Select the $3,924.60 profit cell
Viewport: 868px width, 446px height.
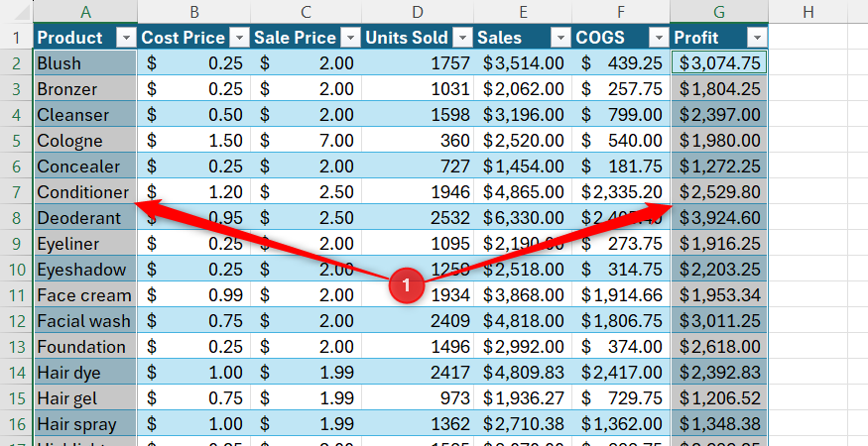click(719, 217)
